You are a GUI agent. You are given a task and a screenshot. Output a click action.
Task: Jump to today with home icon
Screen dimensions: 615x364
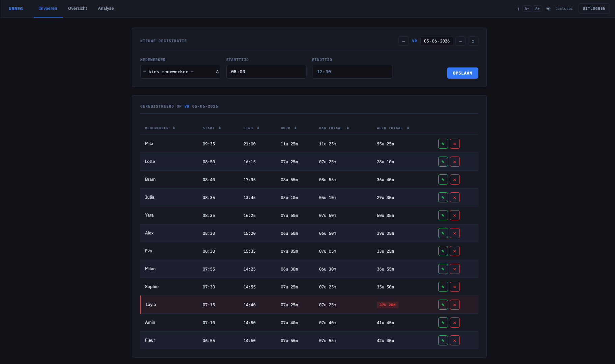pos(473,41)
